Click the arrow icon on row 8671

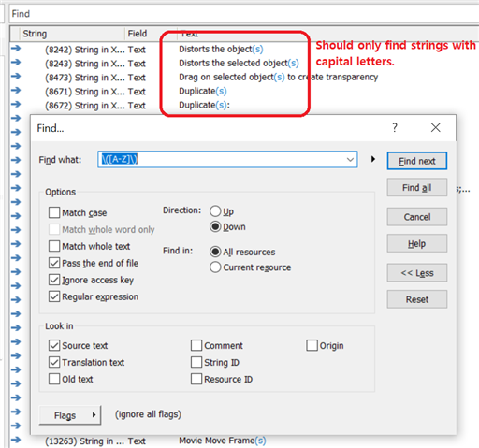(x=16, y=90)
